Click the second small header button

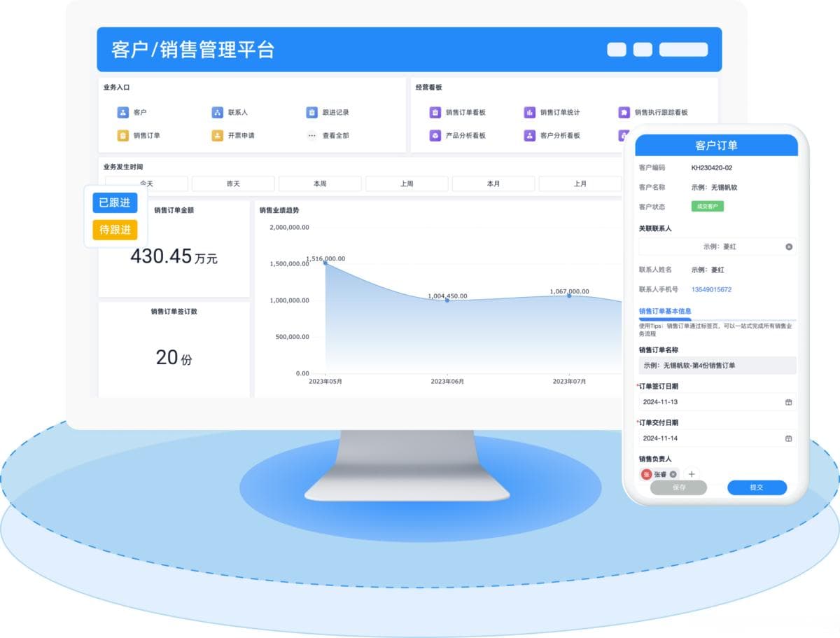[x=643, y=50]
